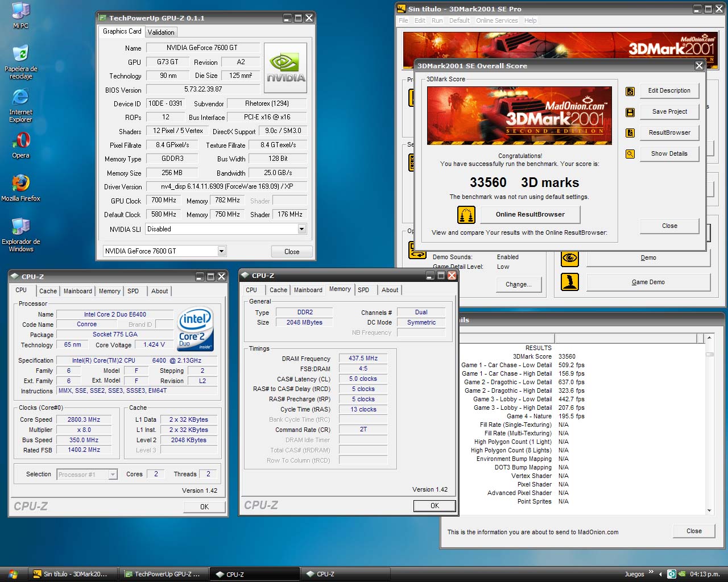Open SPD tab in left CPU-Z window
This screenshot has width=728, height=582.
click(133, 291)
